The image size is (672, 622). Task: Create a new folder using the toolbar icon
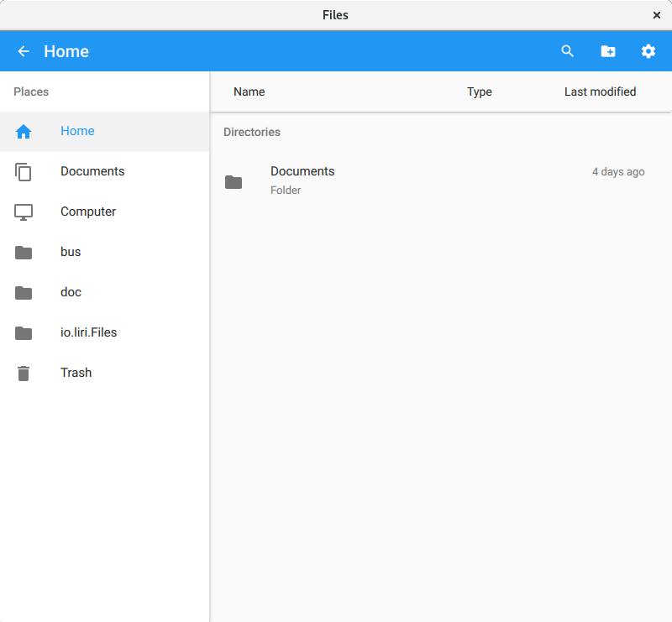click(607, 51)
